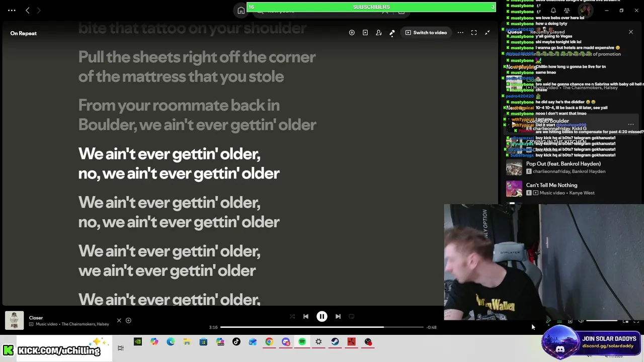Viewport: 644px width, 362px height.
Task: Click the On Repeat playlist title
Action: click(23, 33)
